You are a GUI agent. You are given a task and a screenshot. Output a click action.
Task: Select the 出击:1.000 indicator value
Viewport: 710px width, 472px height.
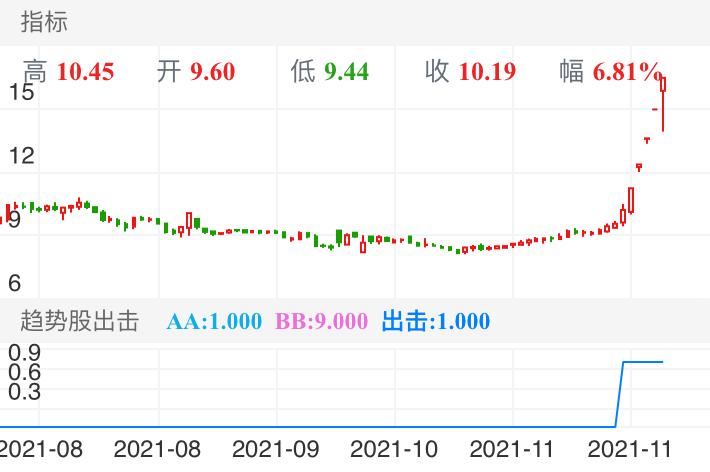[x=436, y=321]
